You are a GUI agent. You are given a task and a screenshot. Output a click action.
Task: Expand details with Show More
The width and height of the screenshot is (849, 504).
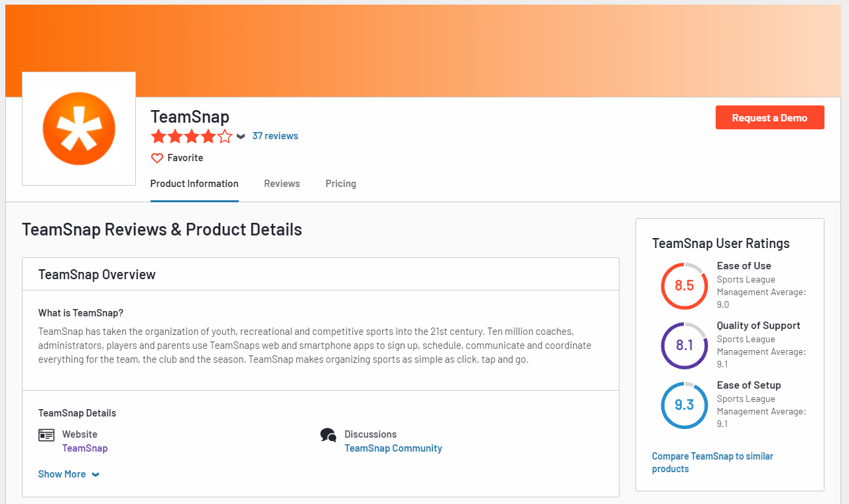(x=62, y=474)
